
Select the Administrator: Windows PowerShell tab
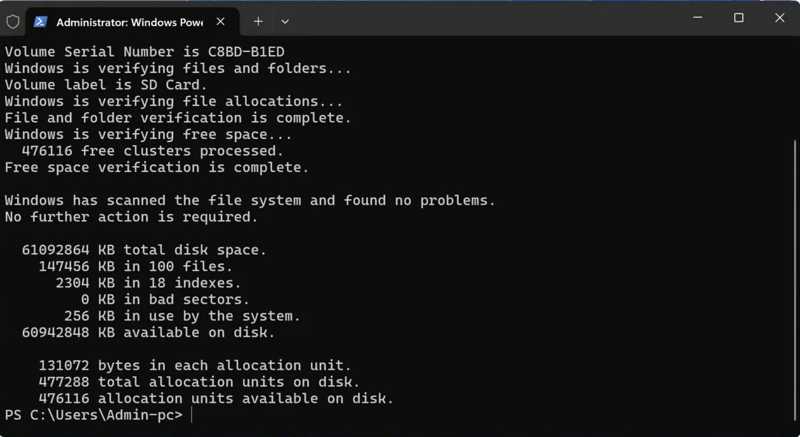tap(132, 22)
